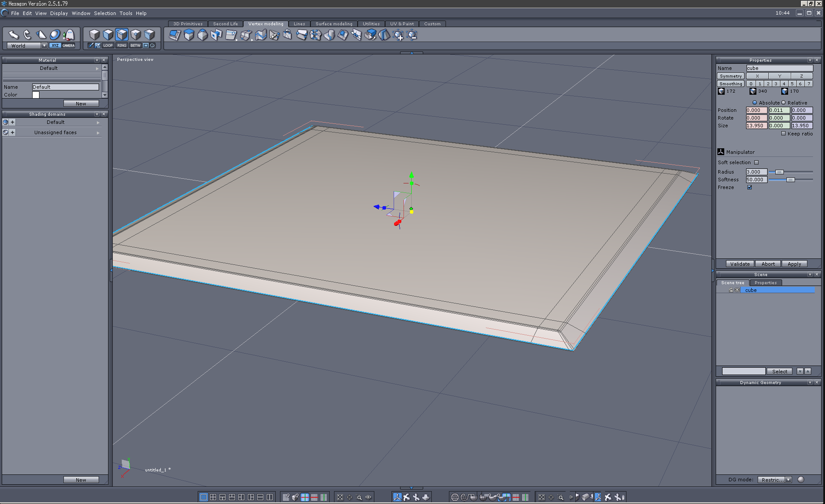The width and height of the screenshot is (825, 504).
Task: Toggle the Freeze checkbox
Action: click(750, 187)
